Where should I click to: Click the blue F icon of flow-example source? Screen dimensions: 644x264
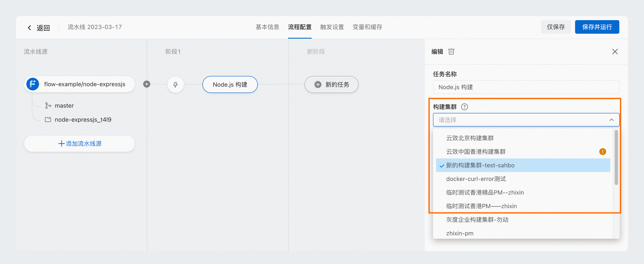(33, 84)
